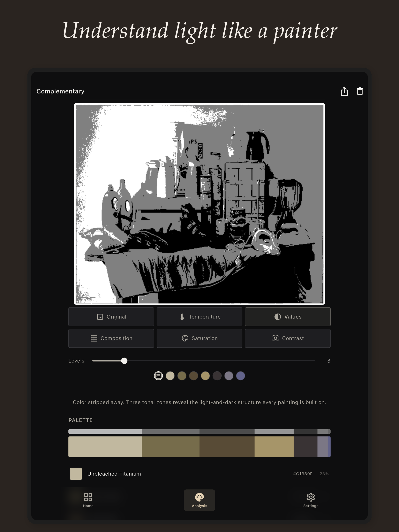
Task: Click the Complementary title
Action: [x=60, y=91]
